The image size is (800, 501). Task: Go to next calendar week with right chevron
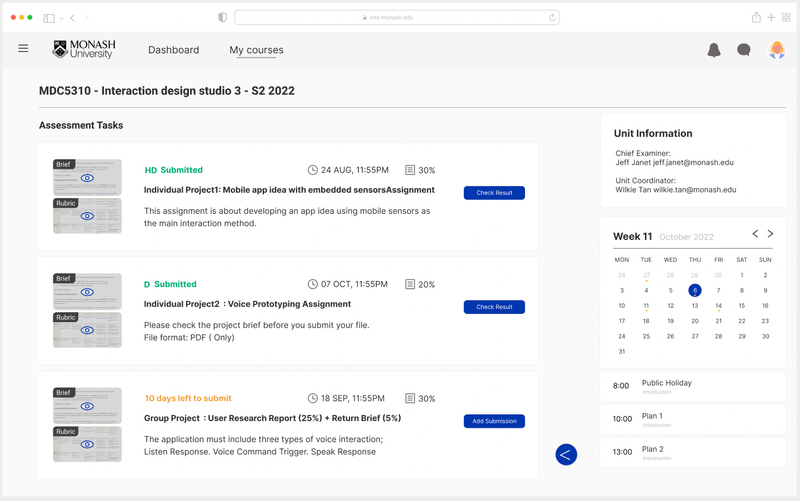pos(770,234)
